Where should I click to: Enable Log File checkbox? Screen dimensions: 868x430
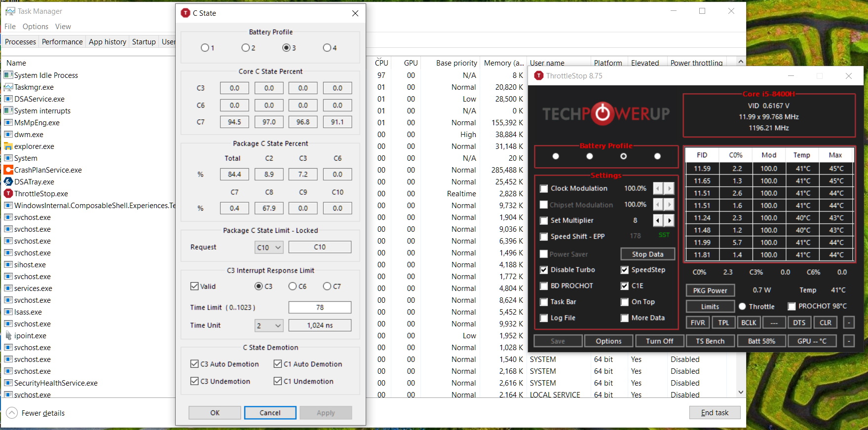[544, 318]
